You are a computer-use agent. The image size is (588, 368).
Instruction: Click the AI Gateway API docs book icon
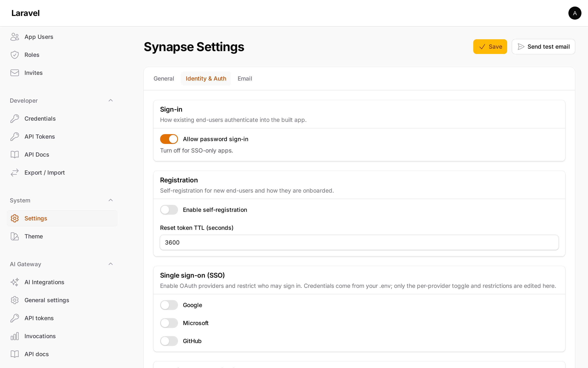14,354
